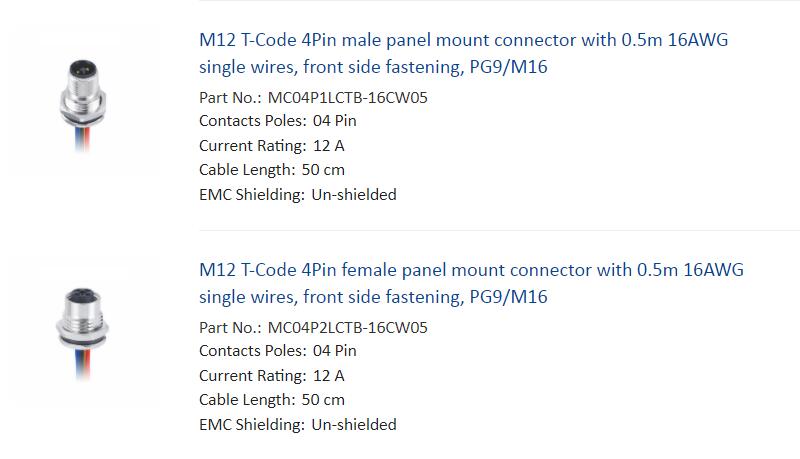
Task: Click the Cable Length label in female connector listing
Action: tap(247, 400)
